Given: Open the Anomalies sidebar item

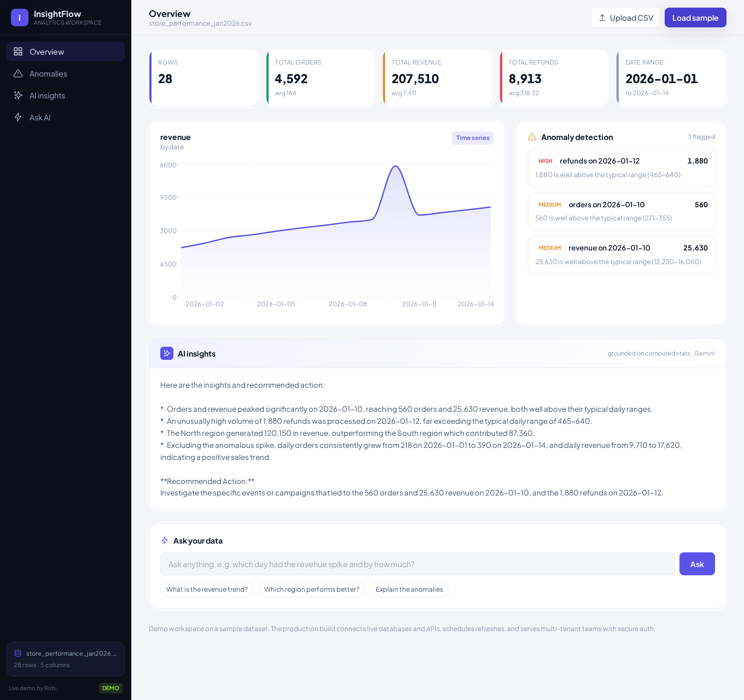Looking at the screenshot, I should click(65, 74).
